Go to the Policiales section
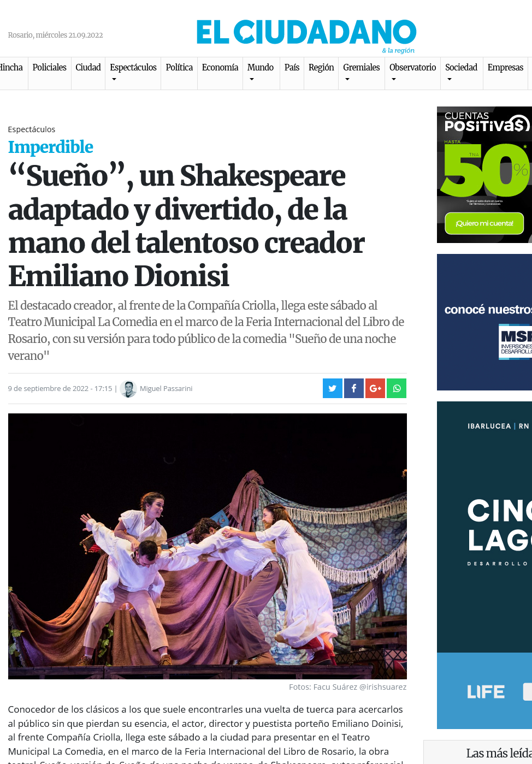The height and width of the screenshot is (764, 532). click(49, 67)
